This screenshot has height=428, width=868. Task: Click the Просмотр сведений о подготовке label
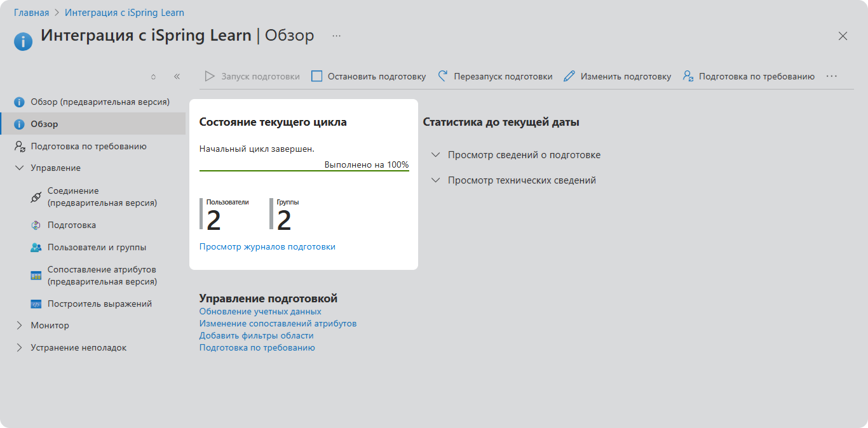(524, 155)
